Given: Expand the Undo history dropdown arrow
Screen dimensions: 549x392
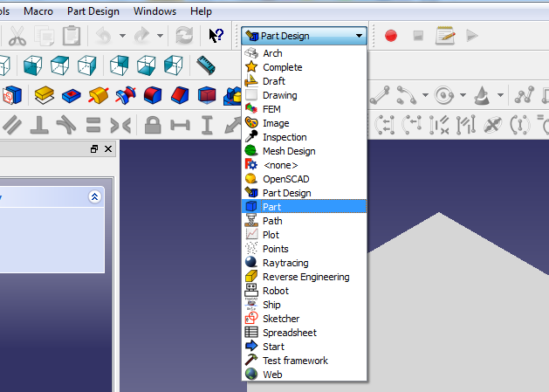Looking at the screenshot, I should tap(122, 36).
